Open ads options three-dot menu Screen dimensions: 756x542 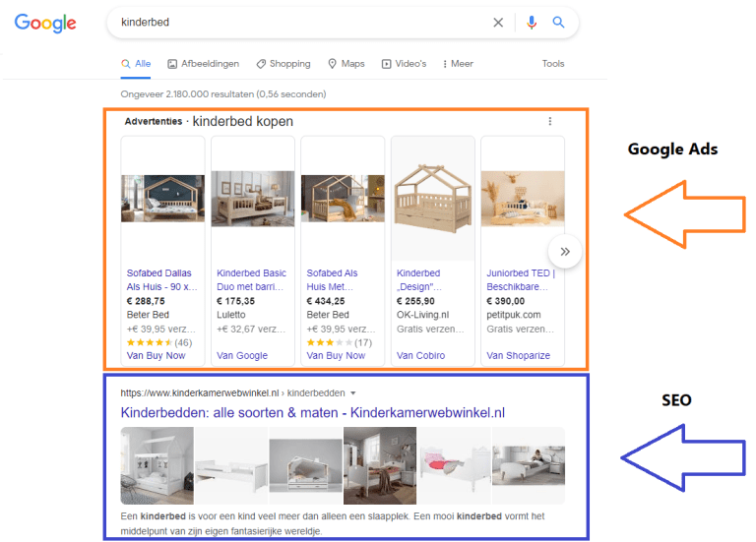tap(549, 122)
